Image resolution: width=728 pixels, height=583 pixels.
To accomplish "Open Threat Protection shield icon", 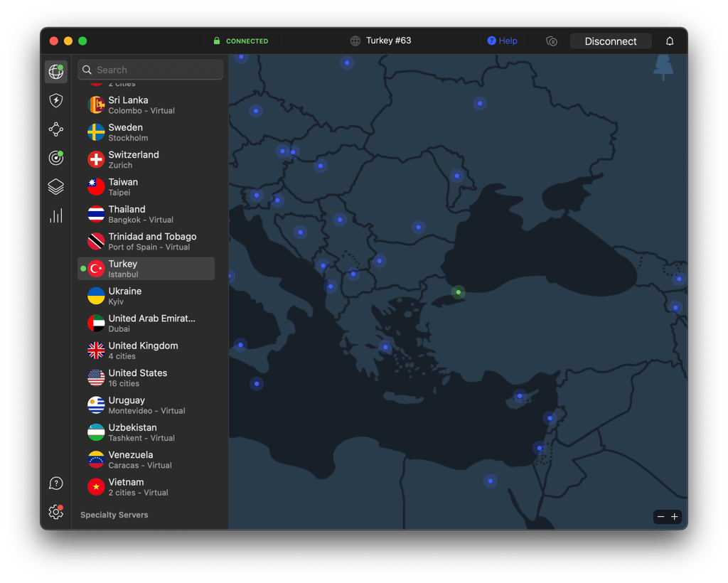I will tap(56, 100).
